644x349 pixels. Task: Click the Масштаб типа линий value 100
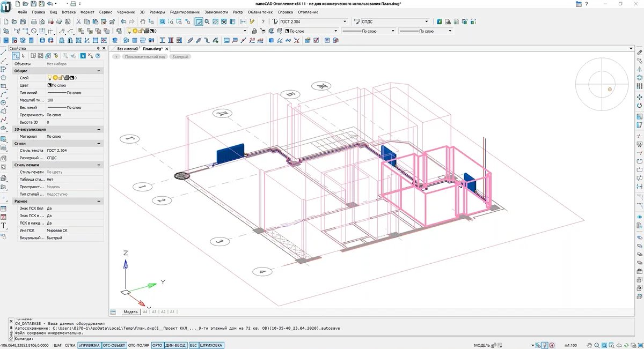point(74,100)
